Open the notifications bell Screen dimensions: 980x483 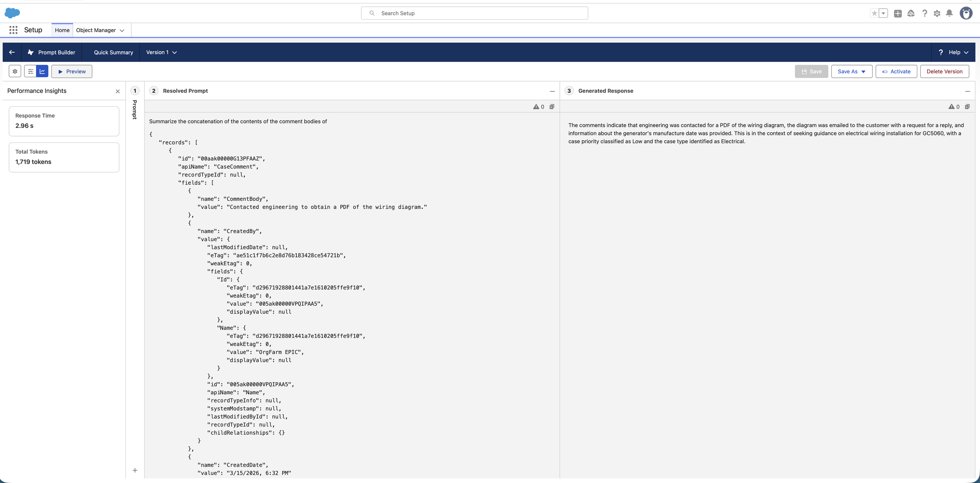pos(949,13)
